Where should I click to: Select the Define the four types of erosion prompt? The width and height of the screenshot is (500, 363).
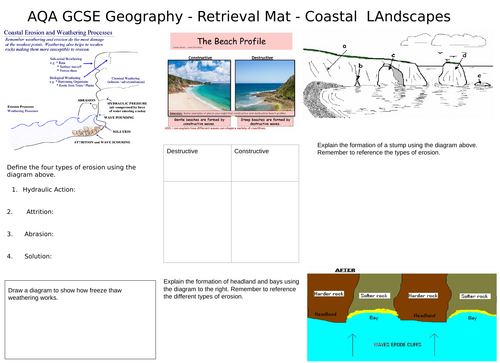71,171
